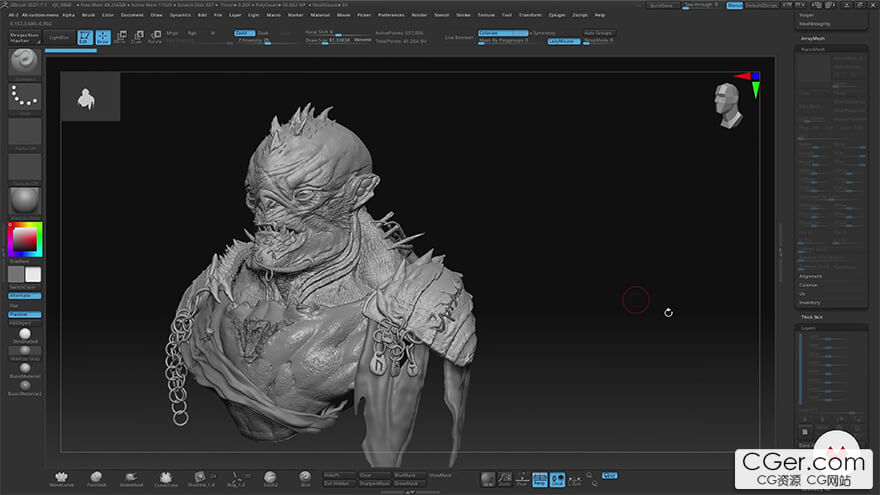Click the SwitchColor button

coord(25,287)
